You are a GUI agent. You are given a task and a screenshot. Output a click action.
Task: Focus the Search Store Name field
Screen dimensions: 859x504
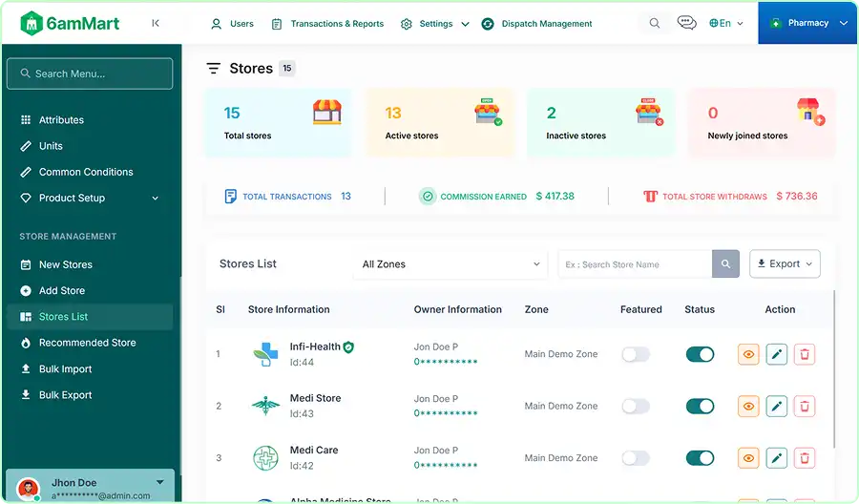tap(635, 264)
